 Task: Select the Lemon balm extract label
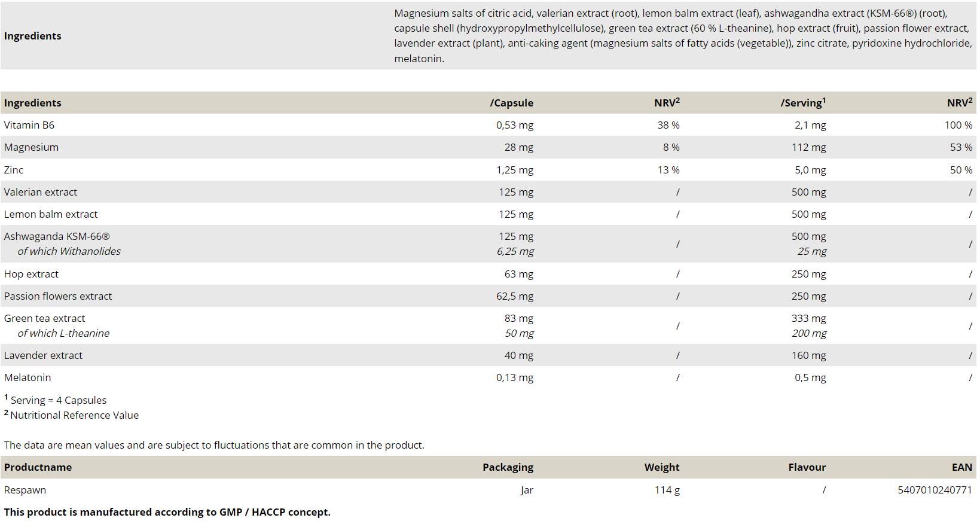point(50,214)
